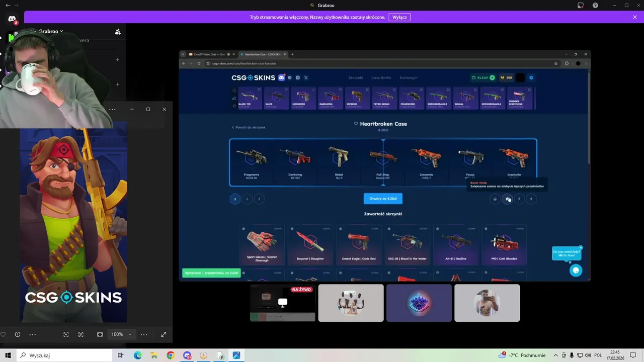Viewport: 644px width, 362px height.
Task: Click Otwórz za 4.20zł button
Action: [x=383, y=199]
